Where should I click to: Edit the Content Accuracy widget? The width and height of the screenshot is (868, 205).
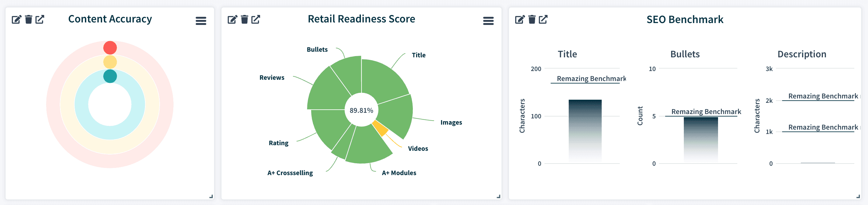pos(16,20)
